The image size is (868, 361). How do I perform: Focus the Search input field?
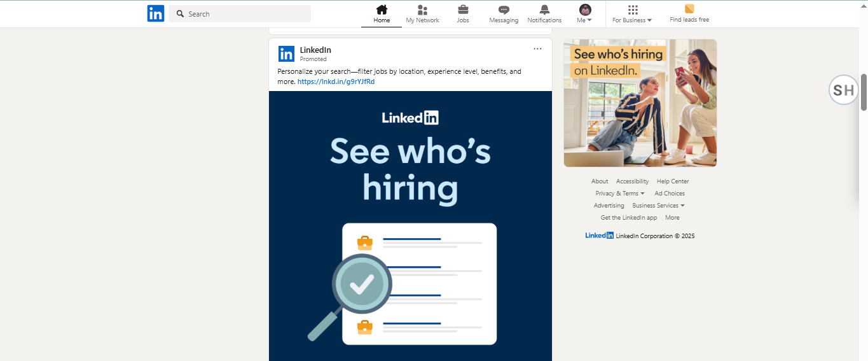tap(240, 13)
